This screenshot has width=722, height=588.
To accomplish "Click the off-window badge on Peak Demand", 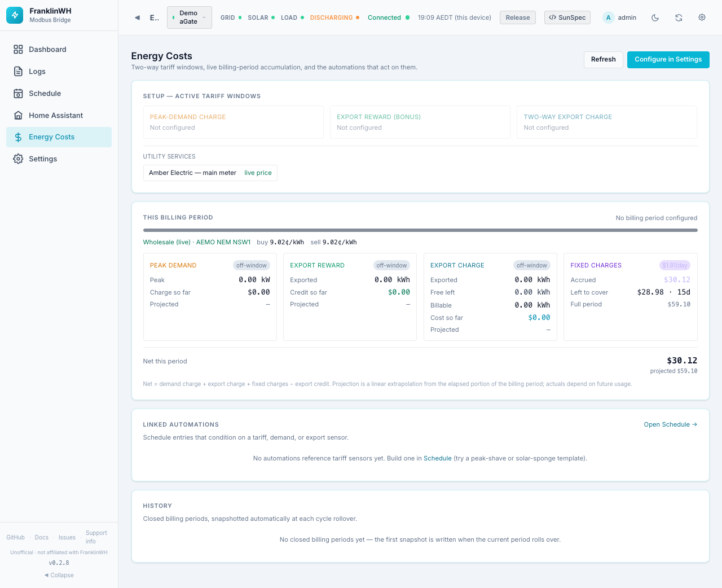I will (x=252, y=265).
